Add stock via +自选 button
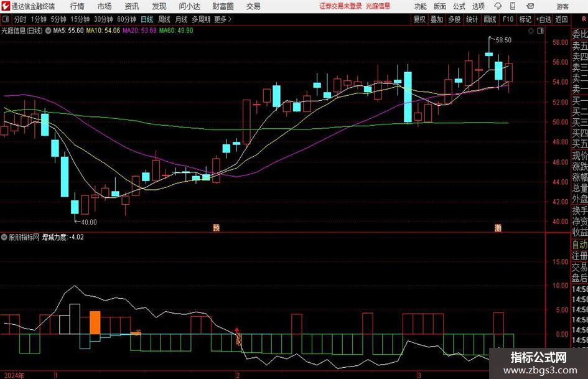This screenshot has width=588, height=379. 544,19
